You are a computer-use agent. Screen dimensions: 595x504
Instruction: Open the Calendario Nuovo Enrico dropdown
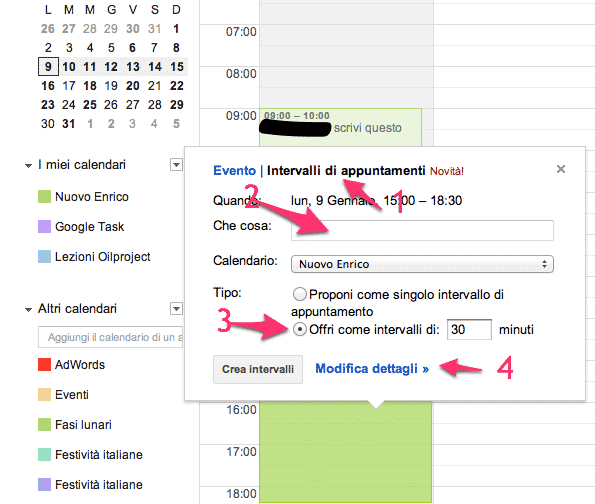tap(422, 264)
